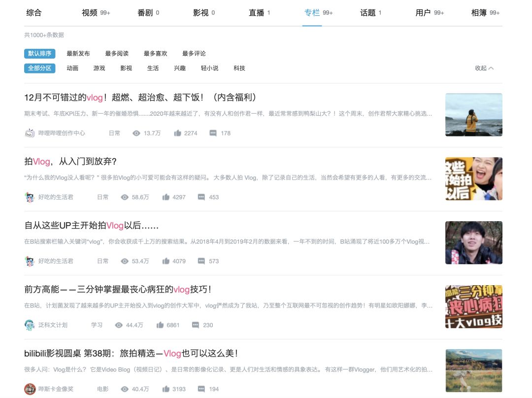Open the thumbnail for 拍Vlog，从入门到放弃
The width and height of the screenshot is (532, 398).
coord(474,179)
